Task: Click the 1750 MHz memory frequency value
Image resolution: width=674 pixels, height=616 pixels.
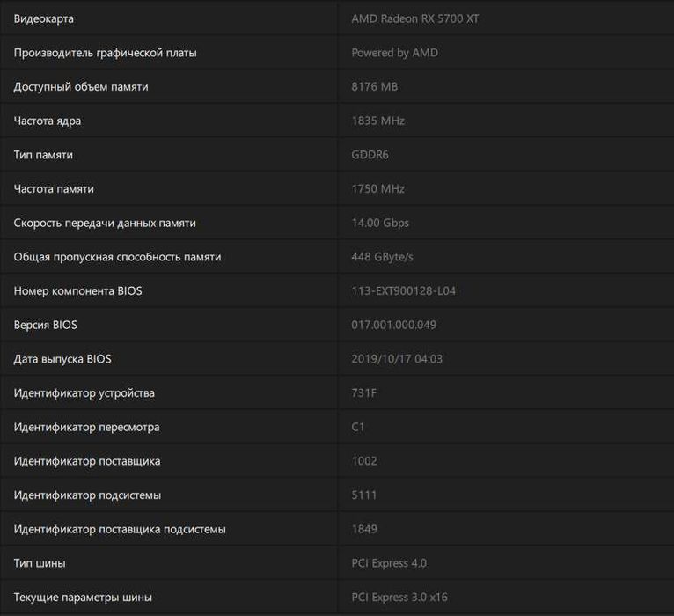Action: point(377,189)
